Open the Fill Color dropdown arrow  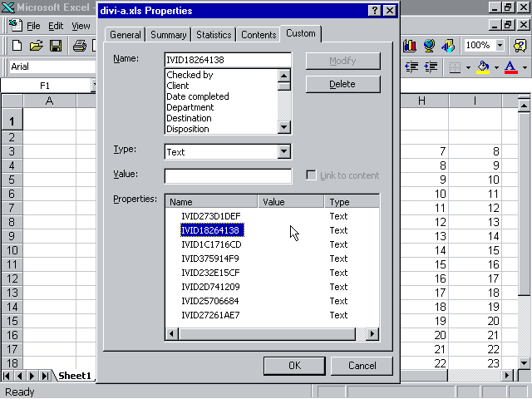point(496,67)
